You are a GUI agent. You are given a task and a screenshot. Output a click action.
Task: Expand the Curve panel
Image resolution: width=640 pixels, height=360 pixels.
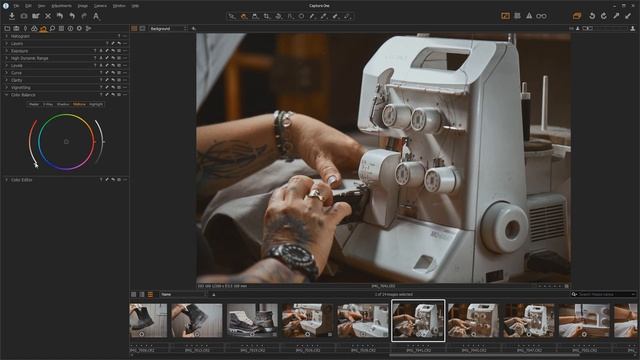[x=7, y=73]
